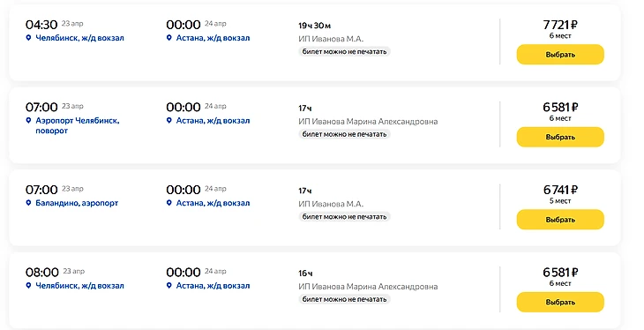
Task: Click location pin beside Аэропорт Челябинск, поворот
Action: pyautogui.click(x=28, y=120)
